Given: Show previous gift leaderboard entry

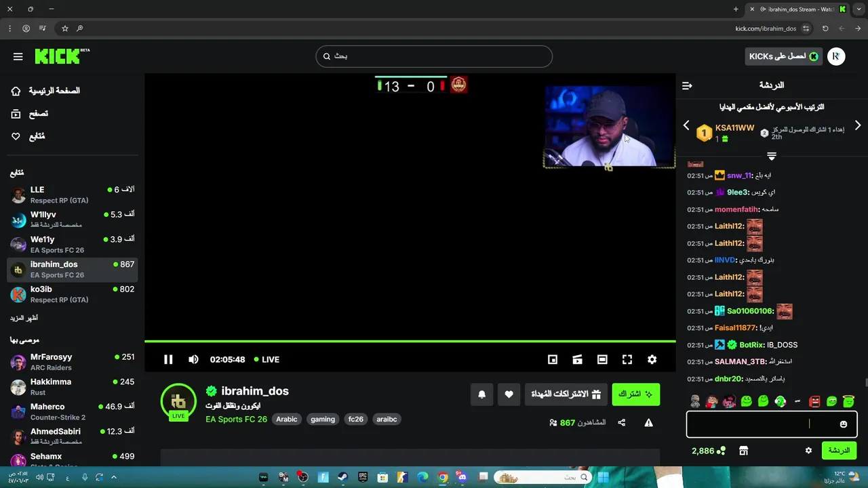Looking at the screenshot, I should 686,125.
